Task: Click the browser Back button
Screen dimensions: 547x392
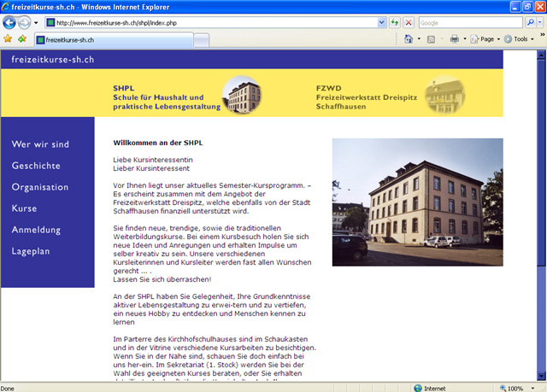Action: [x=10, y=22]
